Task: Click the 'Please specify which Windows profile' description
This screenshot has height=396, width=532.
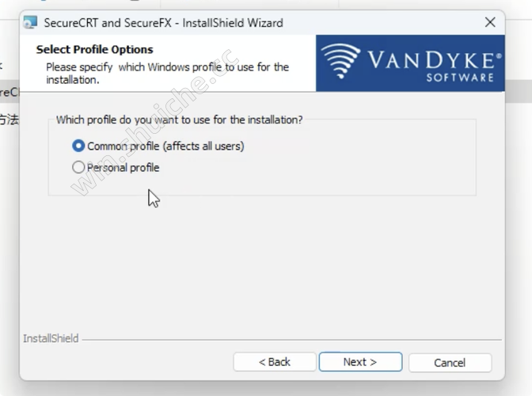Action: point(167,74)
